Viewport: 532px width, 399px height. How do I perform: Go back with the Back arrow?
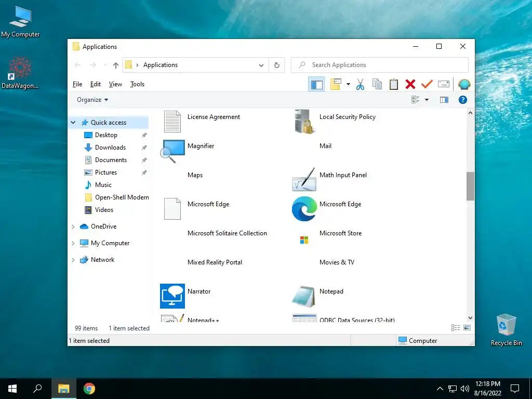coord(77,65)
